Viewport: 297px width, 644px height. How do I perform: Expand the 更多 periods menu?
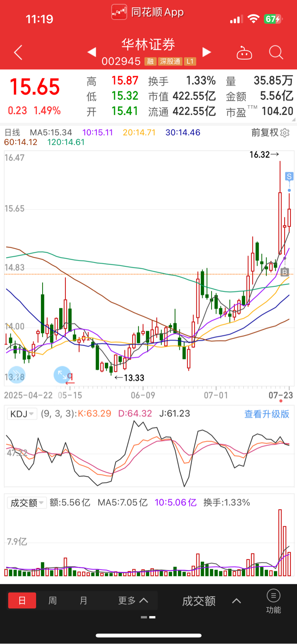pos(133,601)
